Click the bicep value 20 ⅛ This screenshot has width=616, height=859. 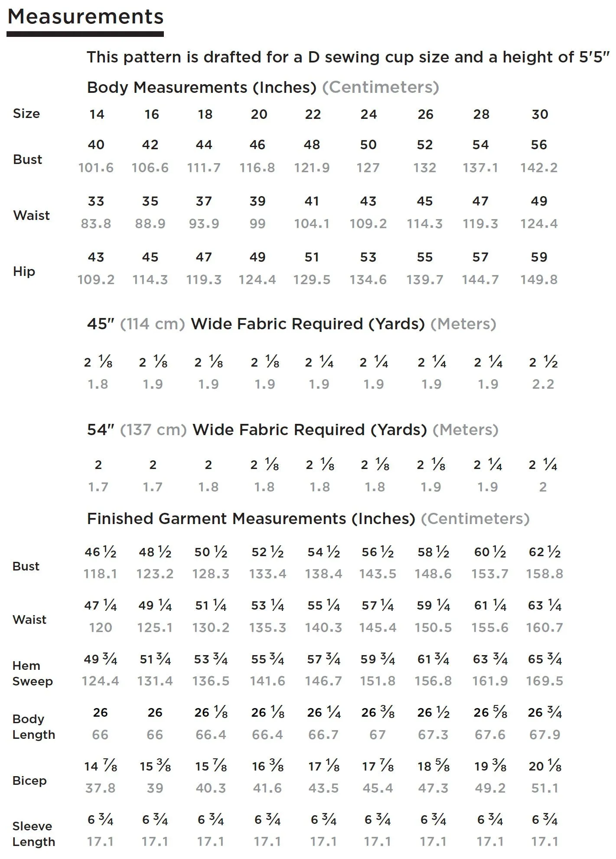point(545,766)
